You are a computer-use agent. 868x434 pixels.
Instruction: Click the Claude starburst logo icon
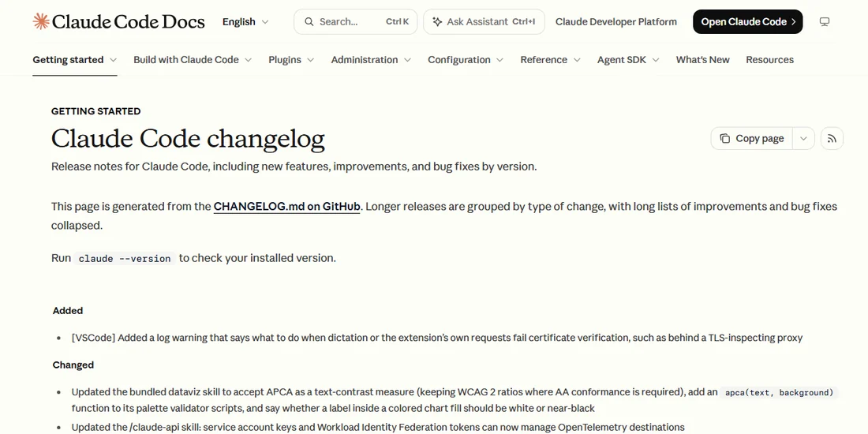click(41, 21)
